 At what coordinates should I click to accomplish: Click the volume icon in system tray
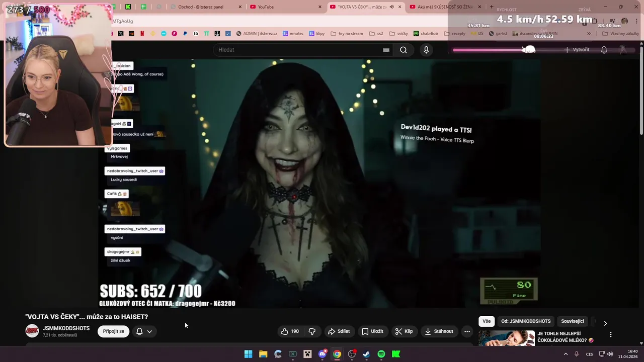610,354
